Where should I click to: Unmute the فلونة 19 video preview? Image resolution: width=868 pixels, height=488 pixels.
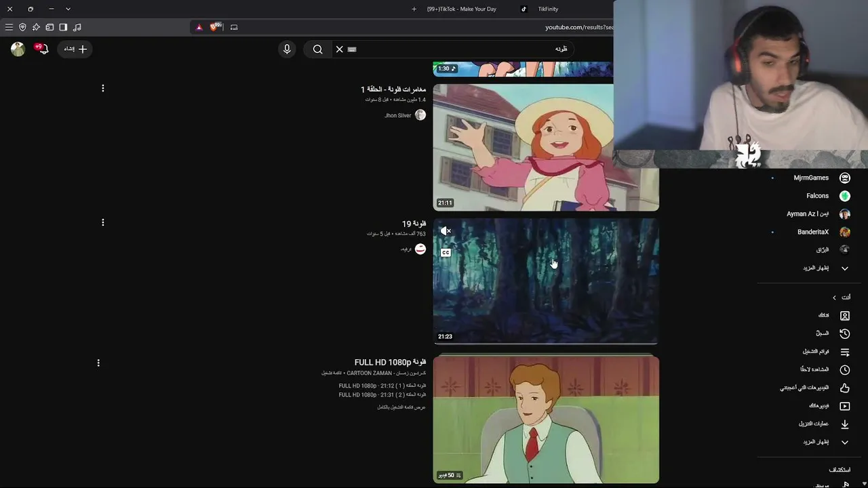[x=446, y=231]
